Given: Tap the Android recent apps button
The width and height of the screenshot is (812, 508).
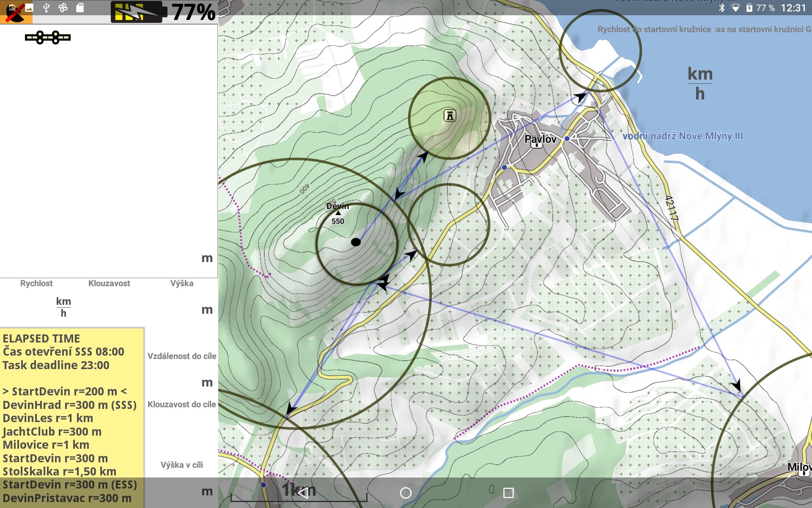Looking at the screenshot, I should pos(508,493).
